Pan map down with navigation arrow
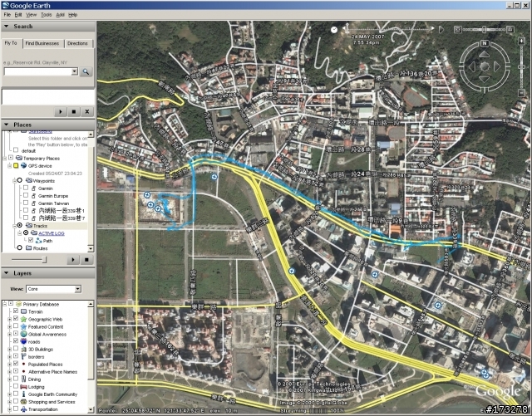This screenshot has height=416, width=532. pos(485,80)
